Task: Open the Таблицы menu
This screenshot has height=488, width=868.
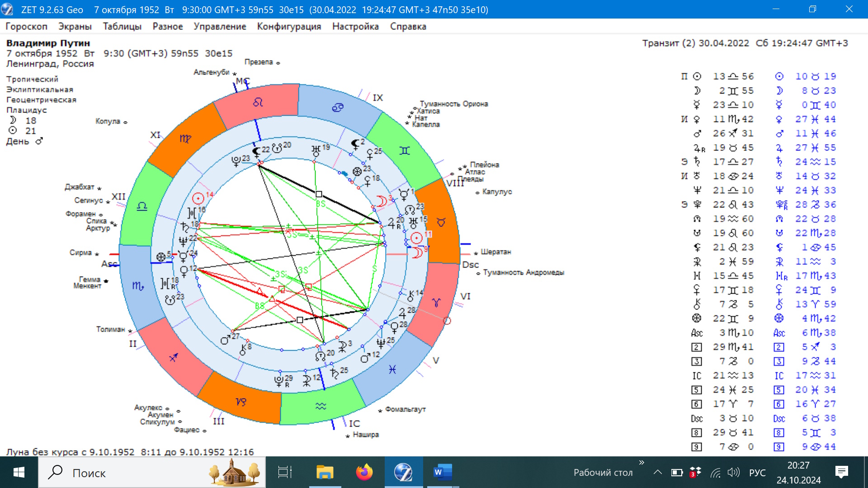Action: (x=122, y=26)
